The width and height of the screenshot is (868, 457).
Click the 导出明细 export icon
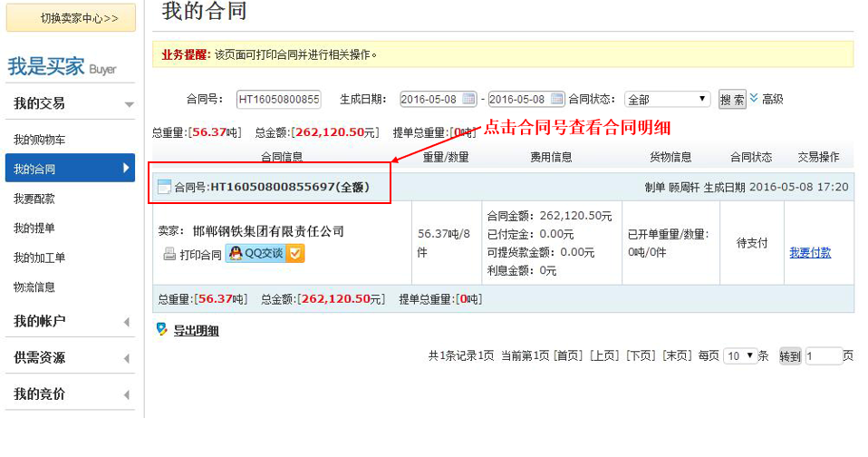162,330
